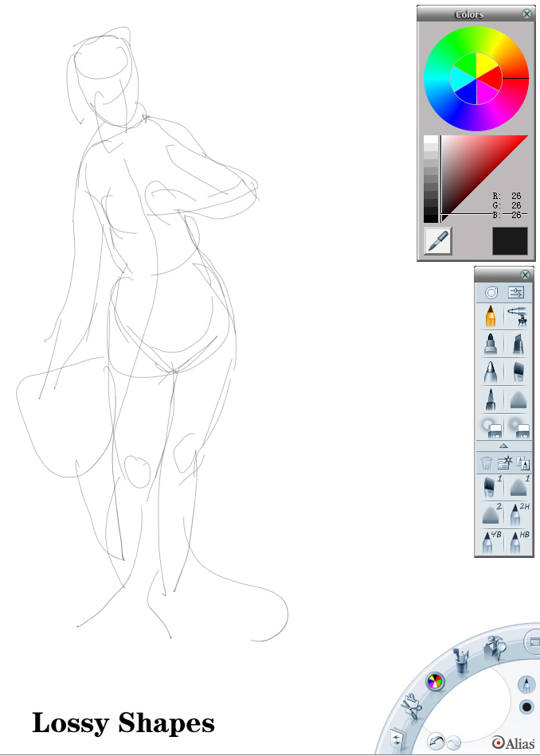Choose yellow wedge in color wheel center
Screen dimensions: 540x756
click(487, 65)
